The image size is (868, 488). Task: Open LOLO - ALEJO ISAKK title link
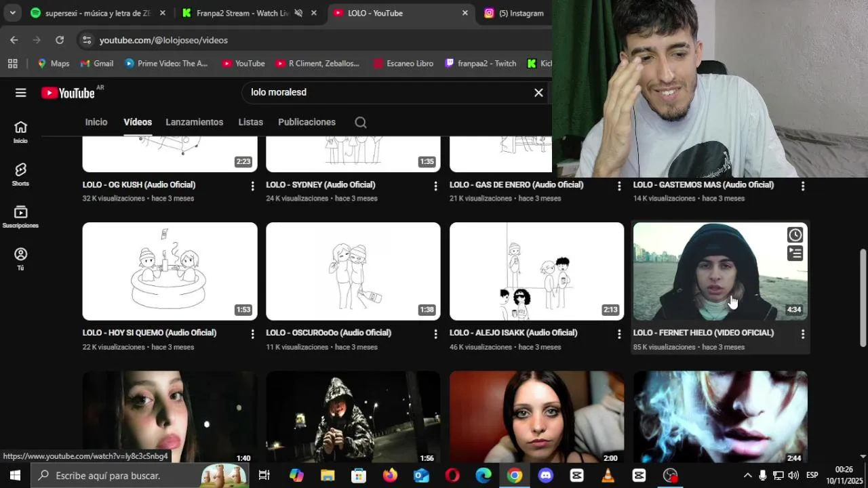[513, 333]
